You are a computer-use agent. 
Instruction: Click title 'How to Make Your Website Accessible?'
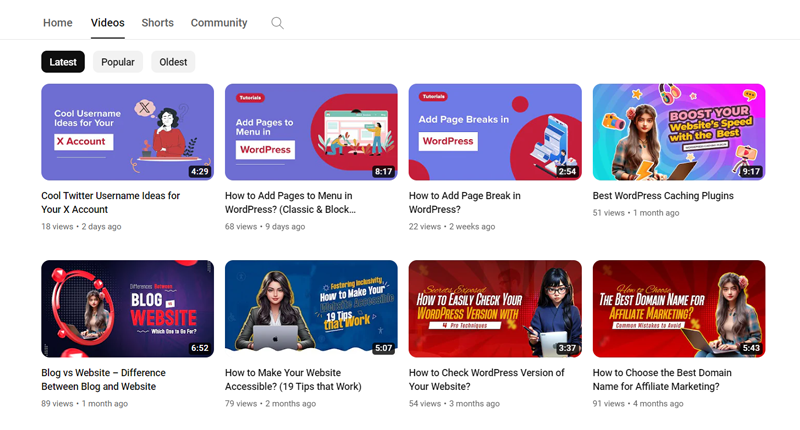293,380
